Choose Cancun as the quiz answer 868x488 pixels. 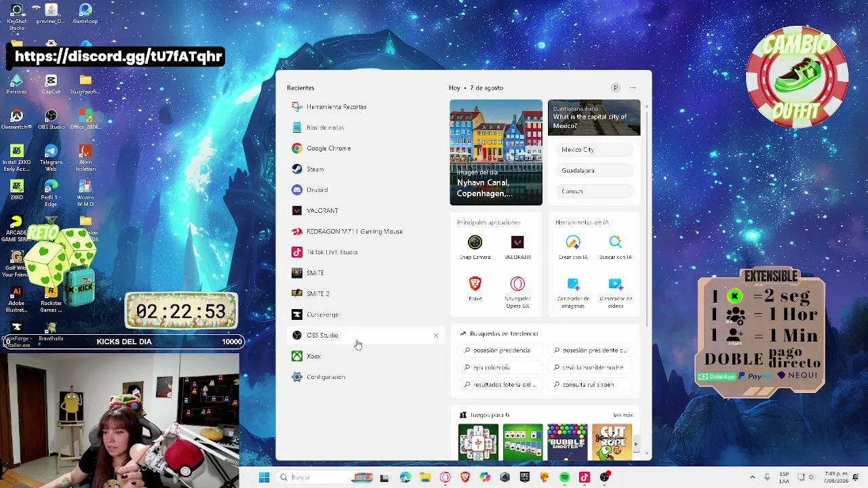click(594, 191)
